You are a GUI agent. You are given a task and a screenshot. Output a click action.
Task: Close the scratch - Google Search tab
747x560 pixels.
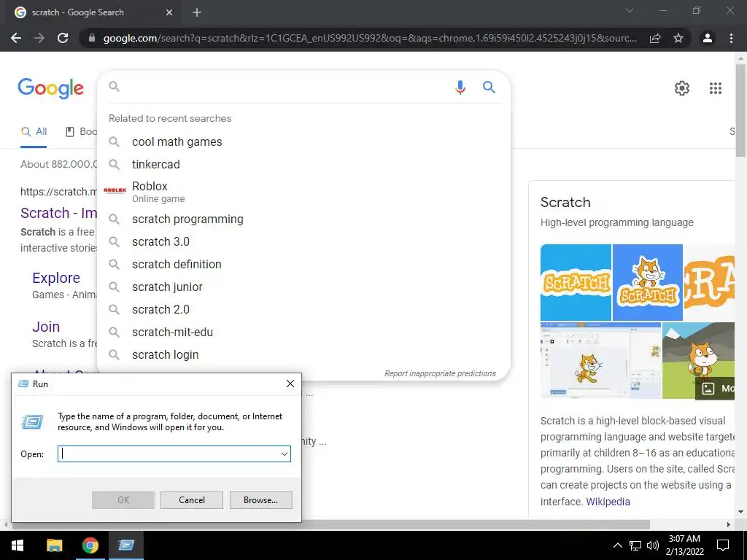[x=169, y=12]
